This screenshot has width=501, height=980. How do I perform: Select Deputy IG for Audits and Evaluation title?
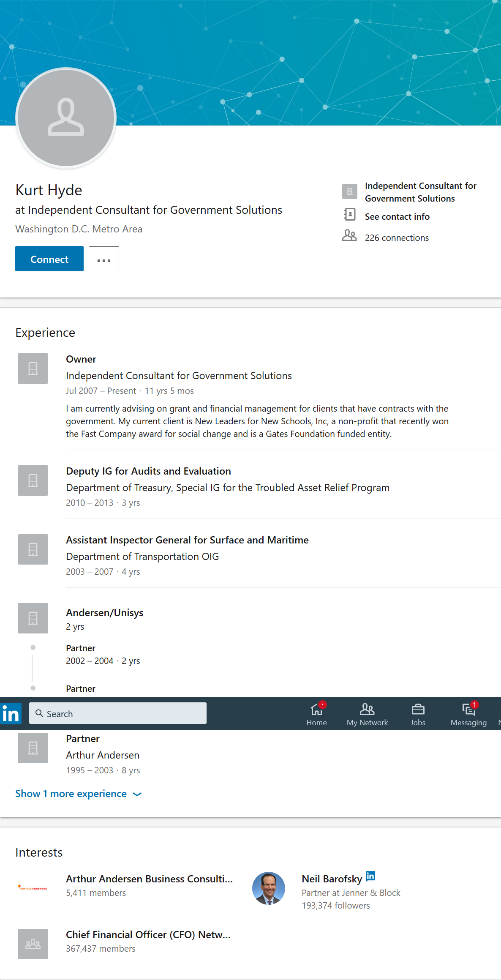[x=148, y=471]
